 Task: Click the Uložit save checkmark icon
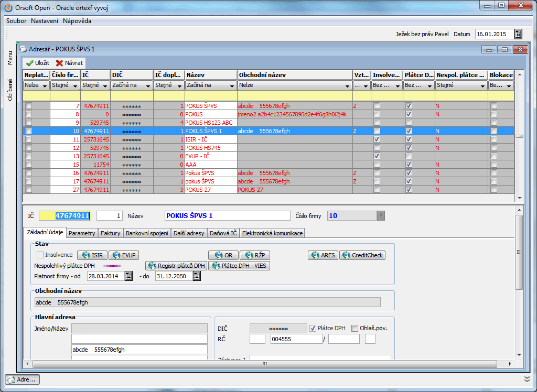point(30,63)
